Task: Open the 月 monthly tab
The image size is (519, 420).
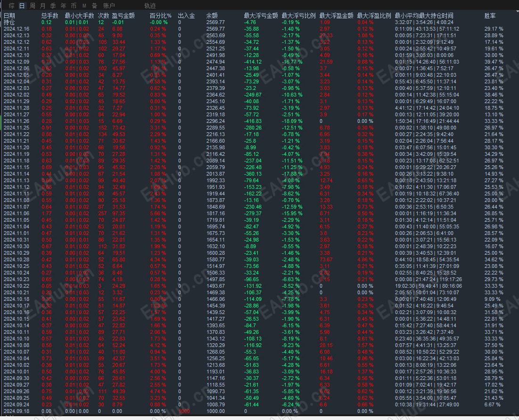Action: 43,6
